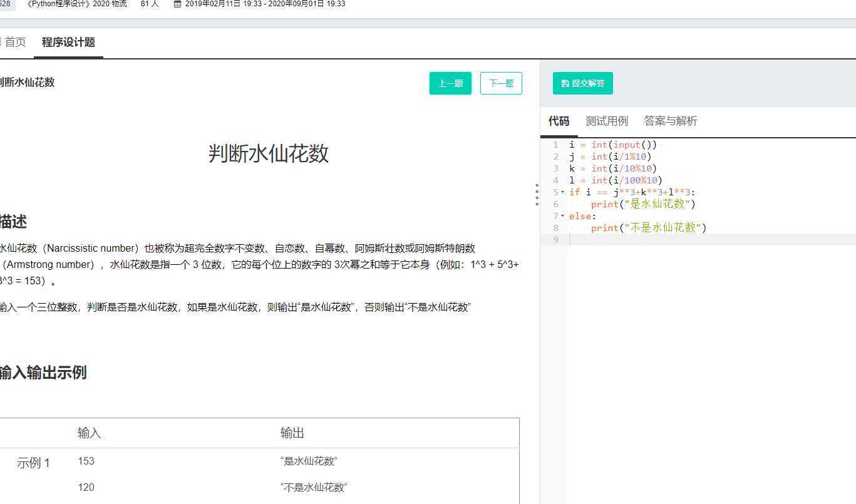Click the i = int(input()) code line
The image size is (856, 504).
point(613,145)
